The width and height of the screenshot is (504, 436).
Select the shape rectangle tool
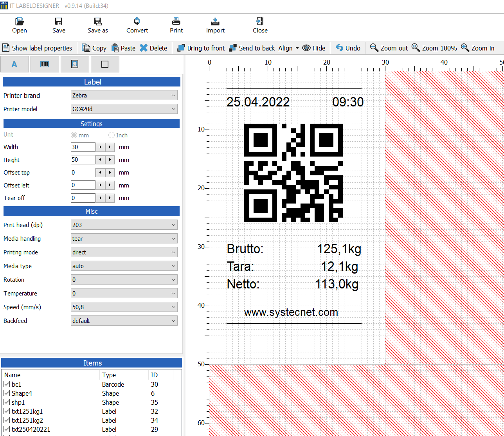[x=105, y=64]
